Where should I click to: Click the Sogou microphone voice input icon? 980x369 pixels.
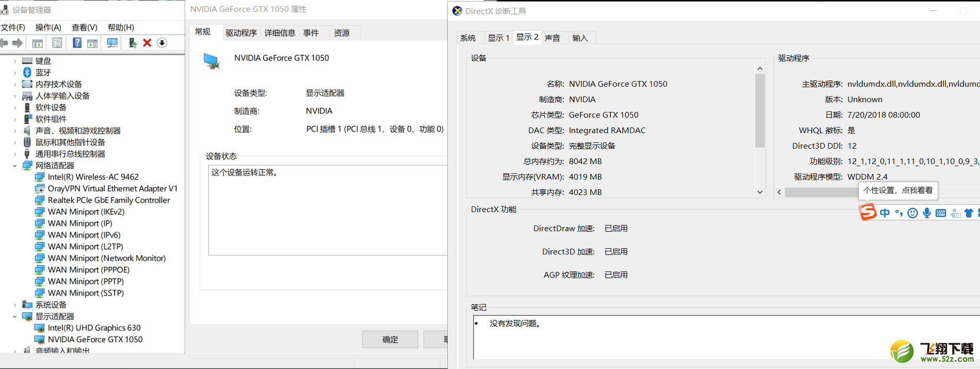927,213
